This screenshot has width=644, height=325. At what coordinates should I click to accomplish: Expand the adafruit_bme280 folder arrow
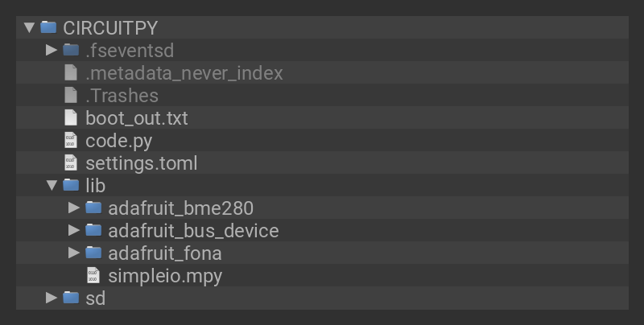(x=74, y=208)
